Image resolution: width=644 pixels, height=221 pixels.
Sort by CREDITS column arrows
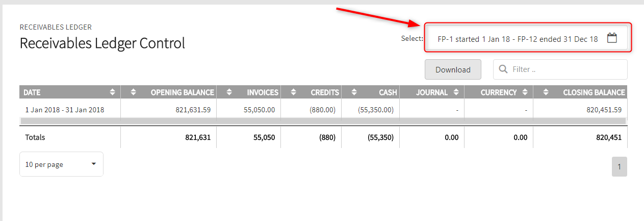293,92
